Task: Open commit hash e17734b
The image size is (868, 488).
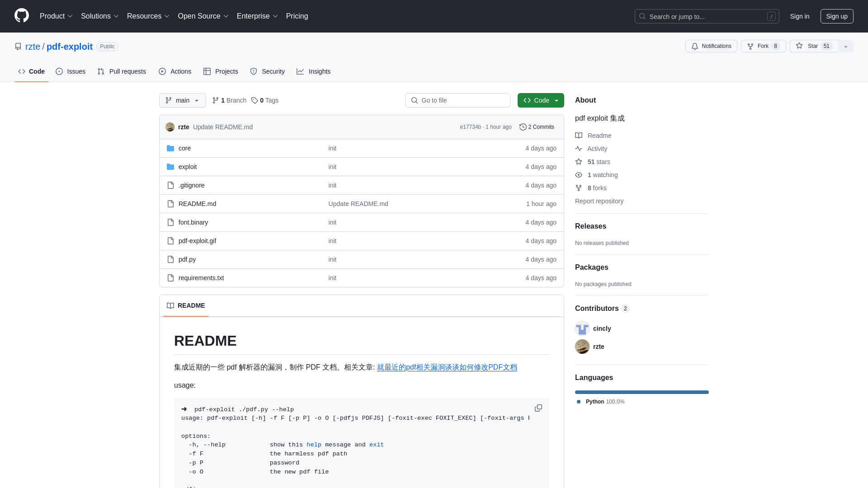Action: point(470,127)
